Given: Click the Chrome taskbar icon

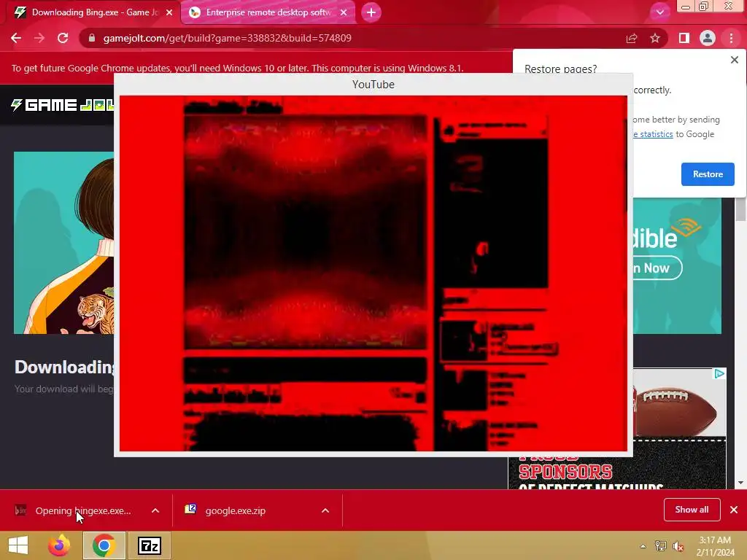Looking at the screenshot, I should point(104,545).
